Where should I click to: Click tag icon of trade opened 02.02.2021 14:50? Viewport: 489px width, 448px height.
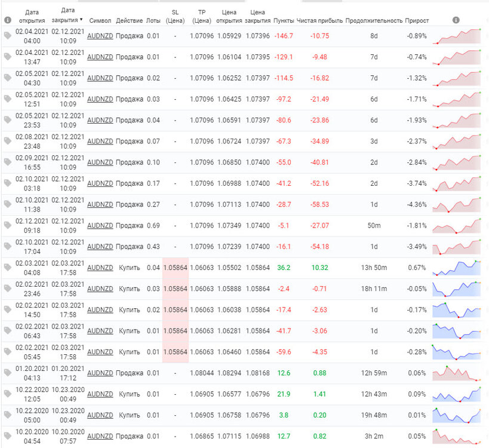8,309
